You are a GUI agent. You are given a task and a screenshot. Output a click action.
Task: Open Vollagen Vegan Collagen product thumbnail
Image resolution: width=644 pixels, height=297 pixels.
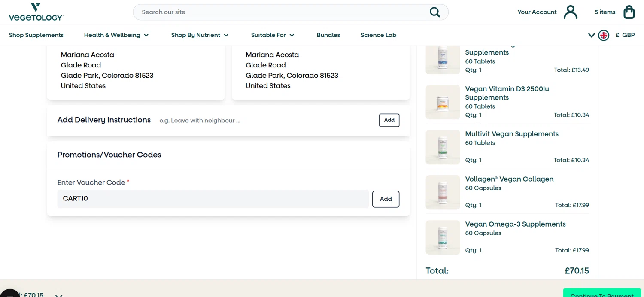tap(443, 192)
